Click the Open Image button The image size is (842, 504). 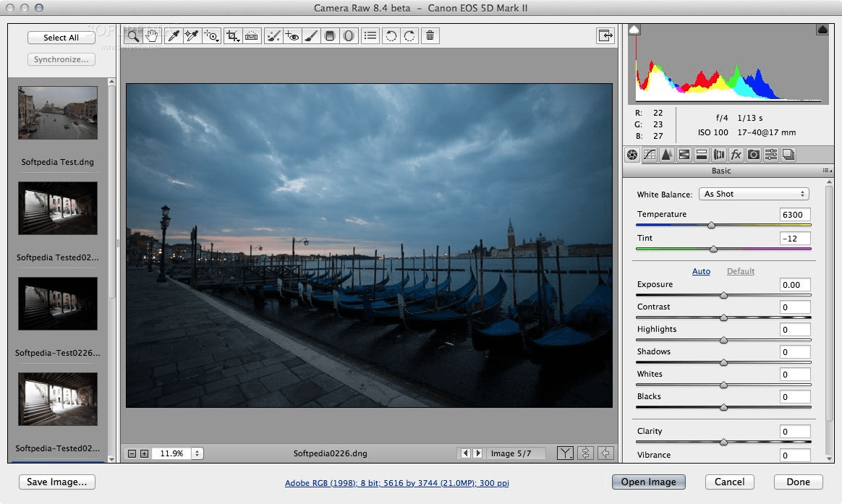pos(648,482)
